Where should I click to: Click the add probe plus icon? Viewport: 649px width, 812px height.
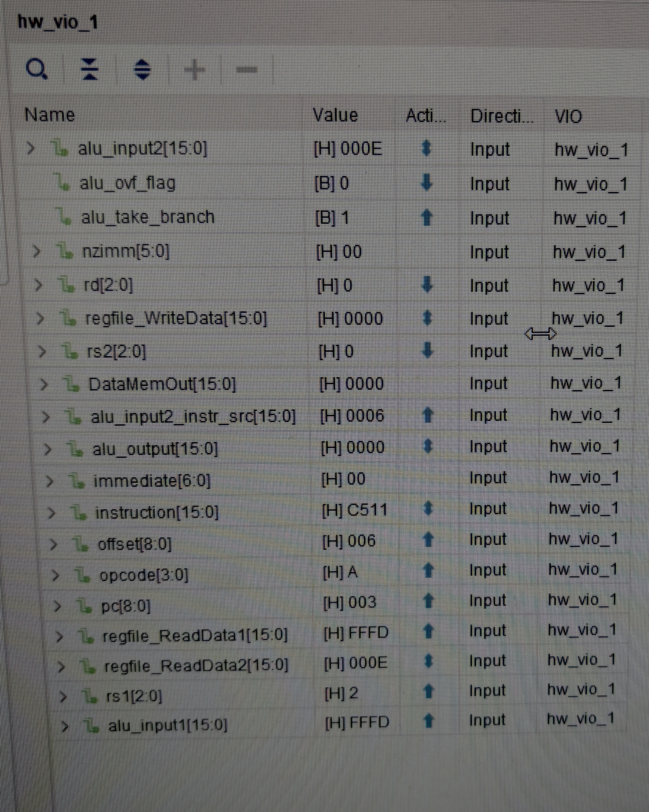[195, 70]
